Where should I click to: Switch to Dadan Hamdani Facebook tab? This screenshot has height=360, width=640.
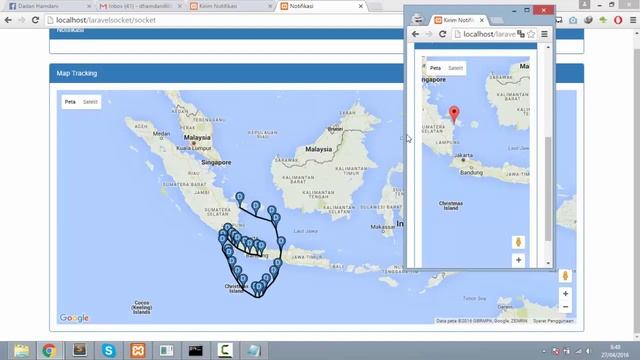click(49, 6)
